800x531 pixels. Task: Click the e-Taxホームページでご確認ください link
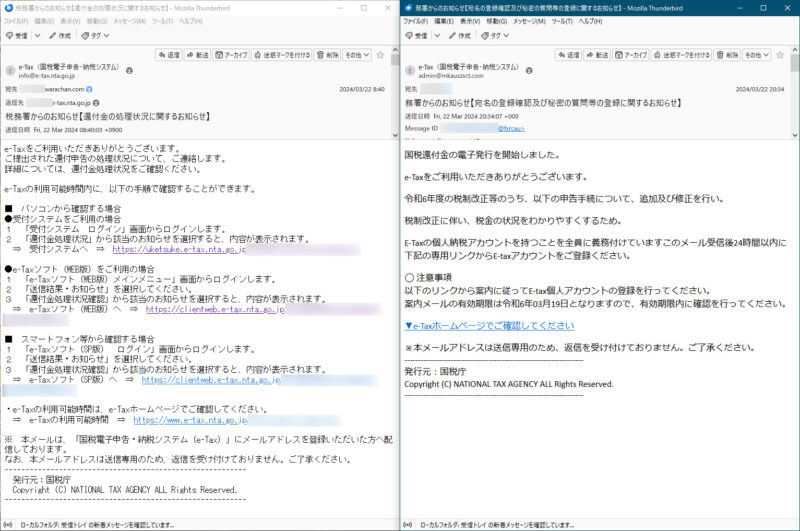(x=488, y=325)
